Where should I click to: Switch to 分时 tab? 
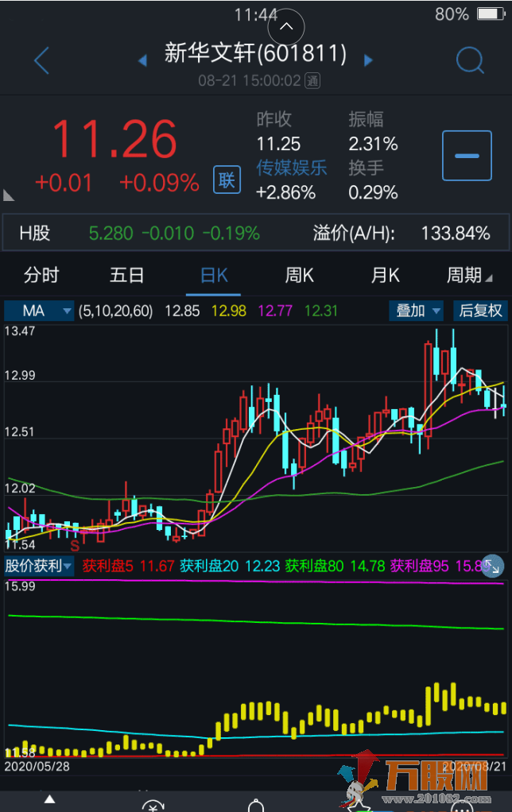tap(41, 275)
